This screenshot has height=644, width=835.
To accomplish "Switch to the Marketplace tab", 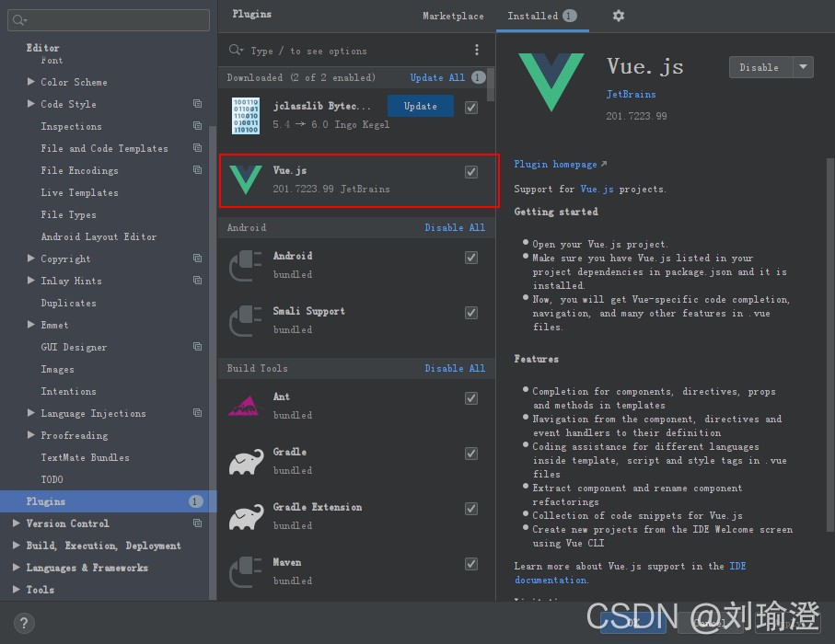I will 453,16.
